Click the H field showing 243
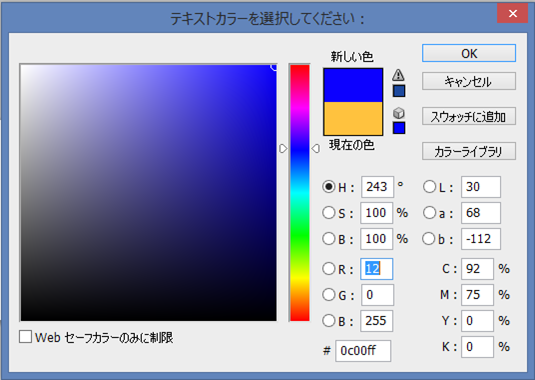Viewport: 535px width, 380px height. pyautogui.click(x=377, y=187)
